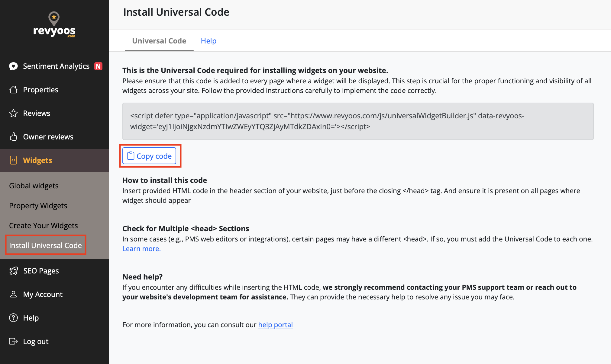Click the clipboard icon in Copy code
Screen dimensions: 611x364
tap(131, 156)
